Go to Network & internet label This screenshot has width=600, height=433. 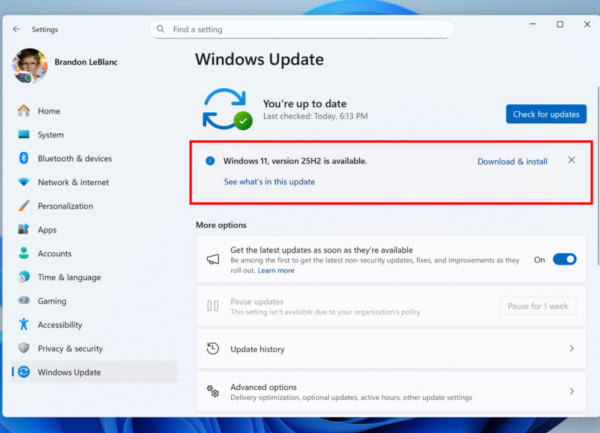[73, 182]
